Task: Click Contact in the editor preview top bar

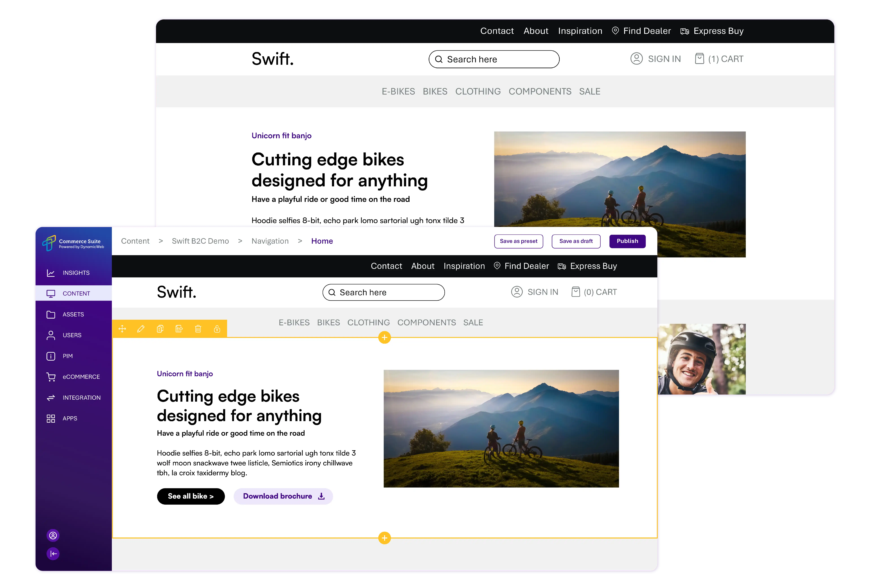Action: [x=386, y=266]
